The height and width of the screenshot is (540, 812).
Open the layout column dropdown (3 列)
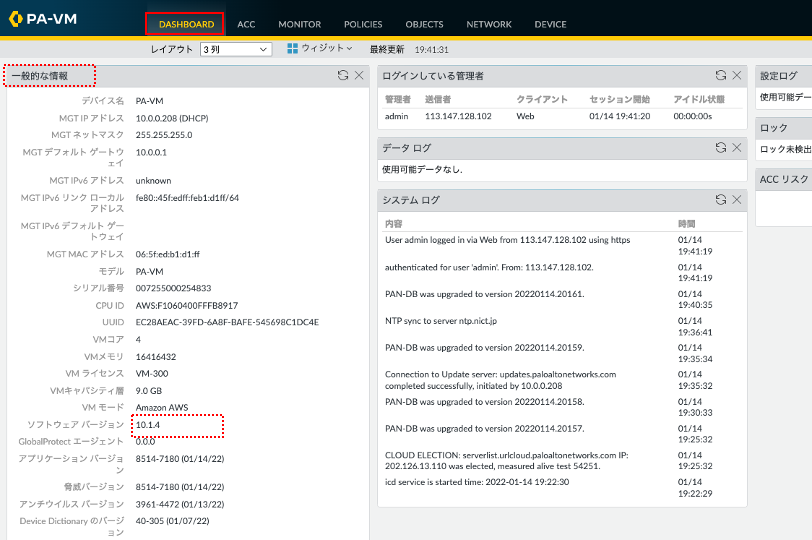236,49
